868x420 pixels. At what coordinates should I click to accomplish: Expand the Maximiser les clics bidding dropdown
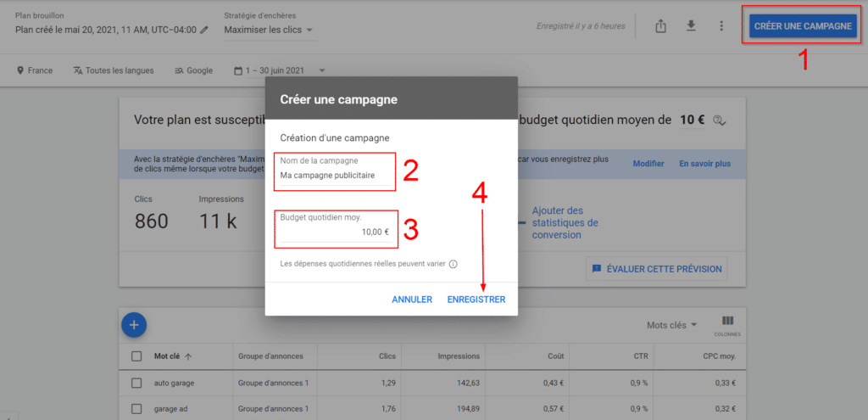tap(268, 31)
